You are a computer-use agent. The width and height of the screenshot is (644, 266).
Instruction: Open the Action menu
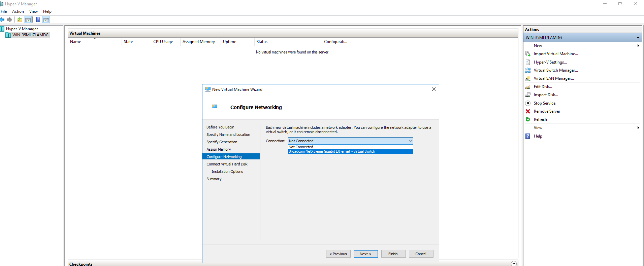18,11
